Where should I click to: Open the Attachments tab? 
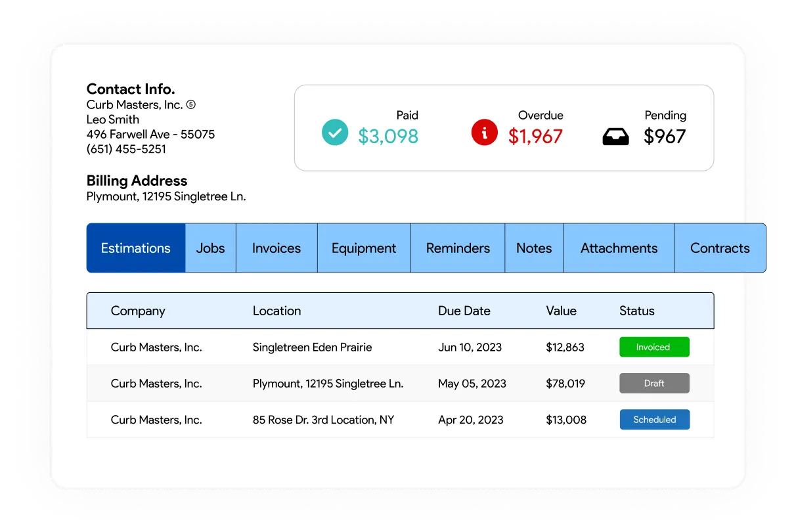[x=618, y=248]
